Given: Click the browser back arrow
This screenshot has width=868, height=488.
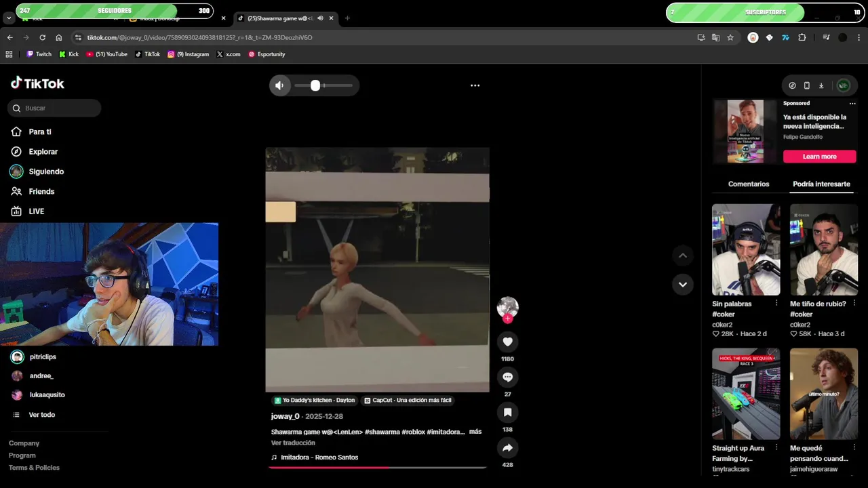Looking at the screenshot, I should click(9, 37).
